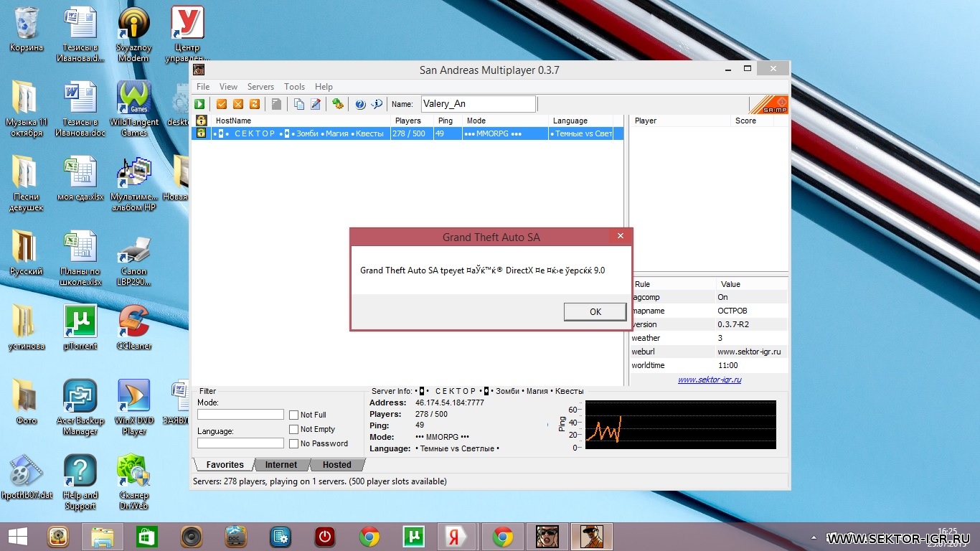This screenshot has height=551, width=980.
Task: Select the mapname rule row
Action: click(709, 311)
